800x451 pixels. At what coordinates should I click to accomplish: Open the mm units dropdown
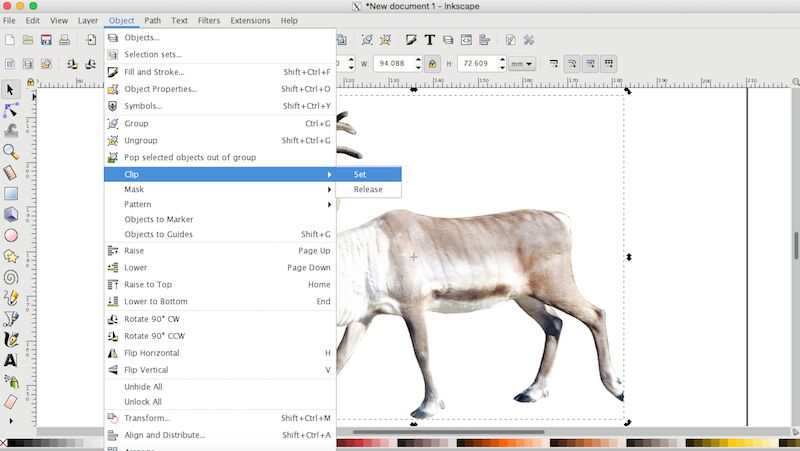point(521,64)
